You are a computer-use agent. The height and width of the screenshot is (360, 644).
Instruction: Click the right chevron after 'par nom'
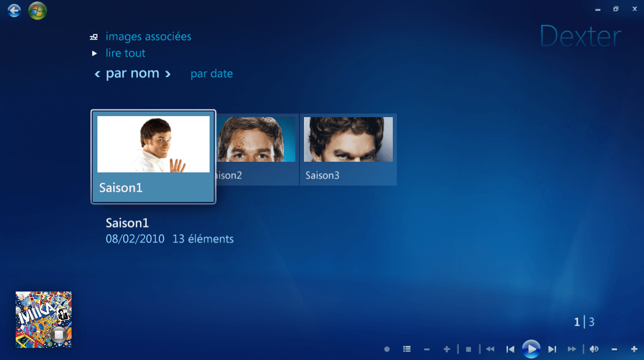click(167, 75)
